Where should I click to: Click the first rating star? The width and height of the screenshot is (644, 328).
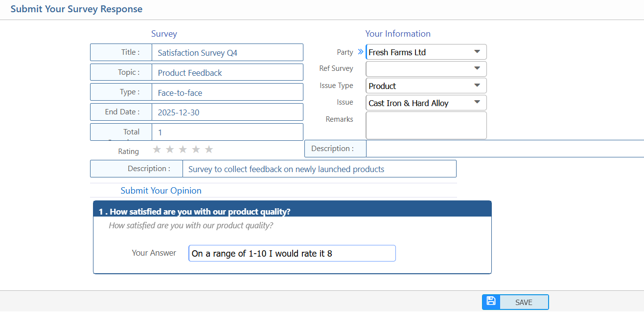tap(157, 150)
